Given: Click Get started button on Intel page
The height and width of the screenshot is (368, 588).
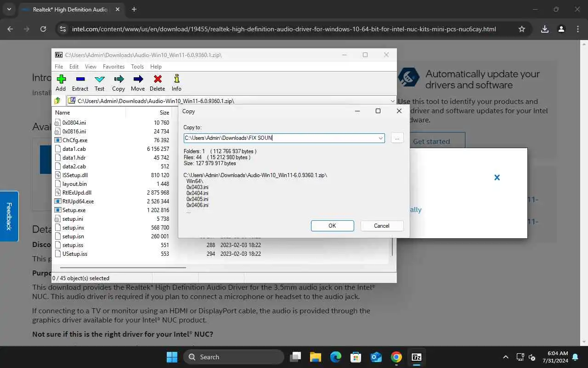Looking at the screenshot, I should point(431,141).
